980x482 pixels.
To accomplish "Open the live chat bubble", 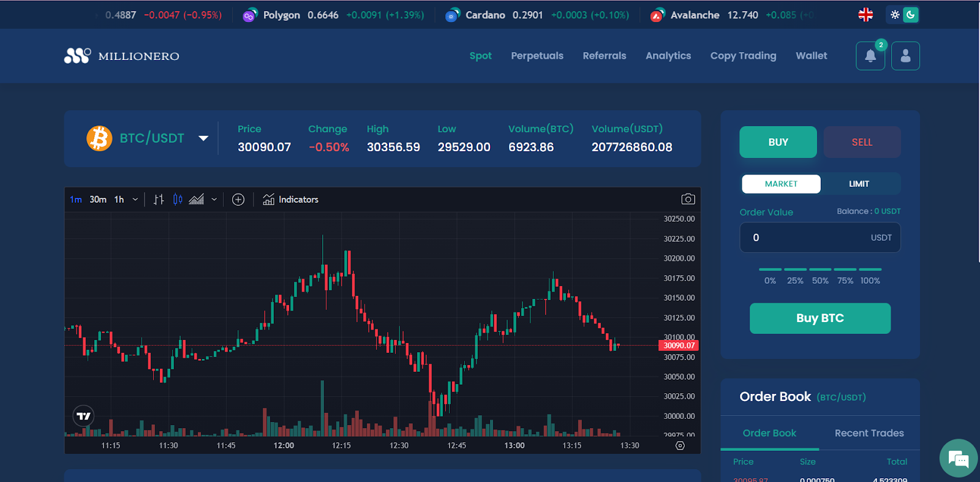I will [958, 458].
